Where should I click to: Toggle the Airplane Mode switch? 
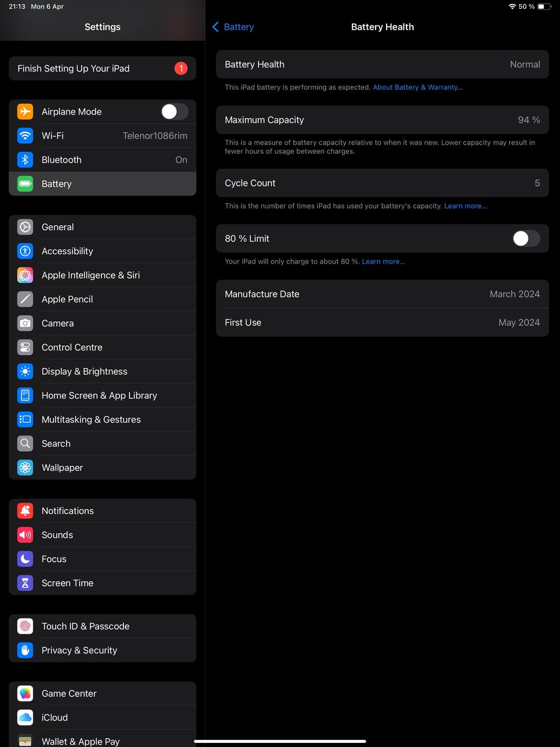174,111
